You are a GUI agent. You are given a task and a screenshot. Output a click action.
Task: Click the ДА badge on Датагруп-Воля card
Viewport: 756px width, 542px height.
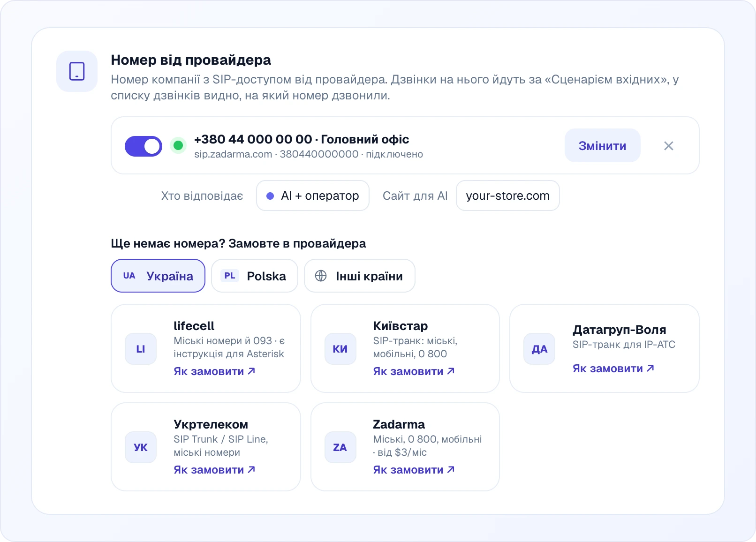click(539, 349)
